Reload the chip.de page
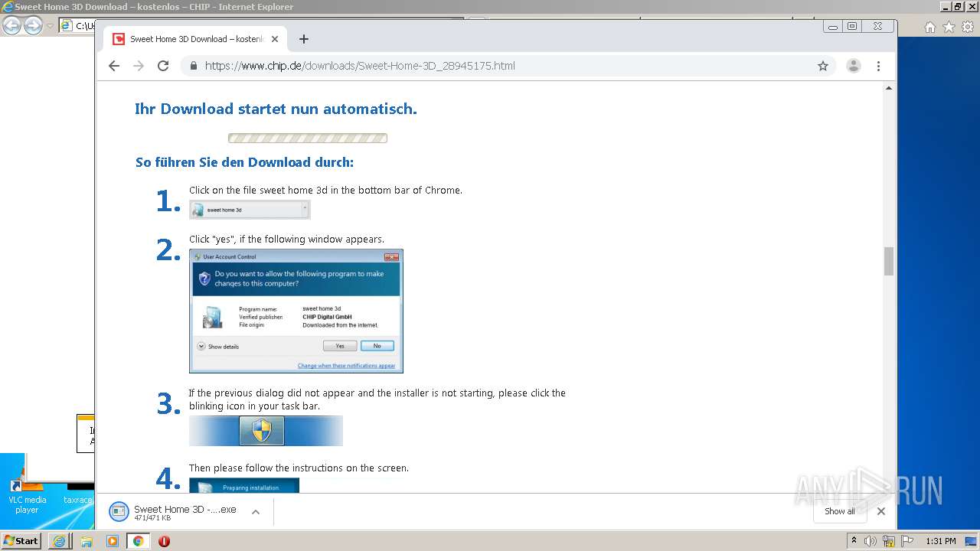The height and width of the screenshot is (551, 980). [163, 66]
